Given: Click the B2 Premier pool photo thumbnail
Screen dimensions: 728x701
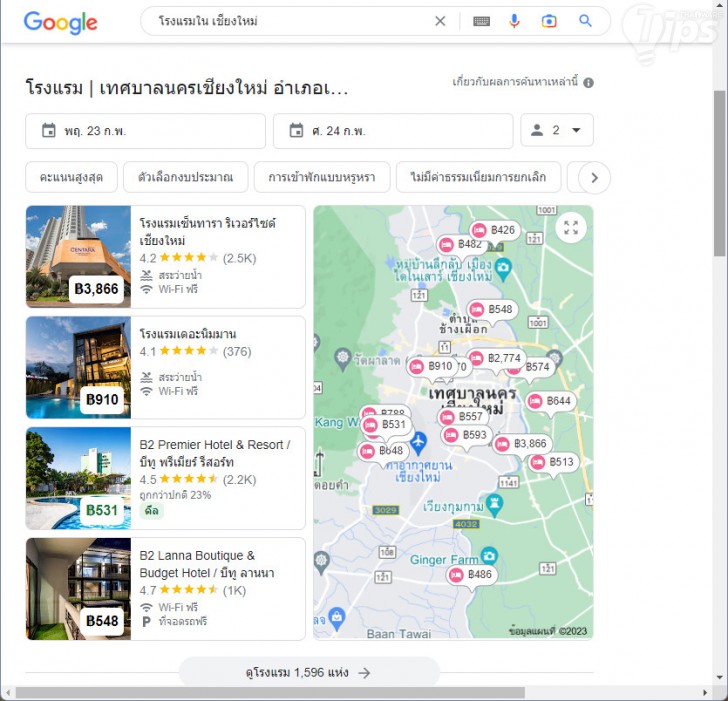Looking at the screenshot, I should click(78, 478).
